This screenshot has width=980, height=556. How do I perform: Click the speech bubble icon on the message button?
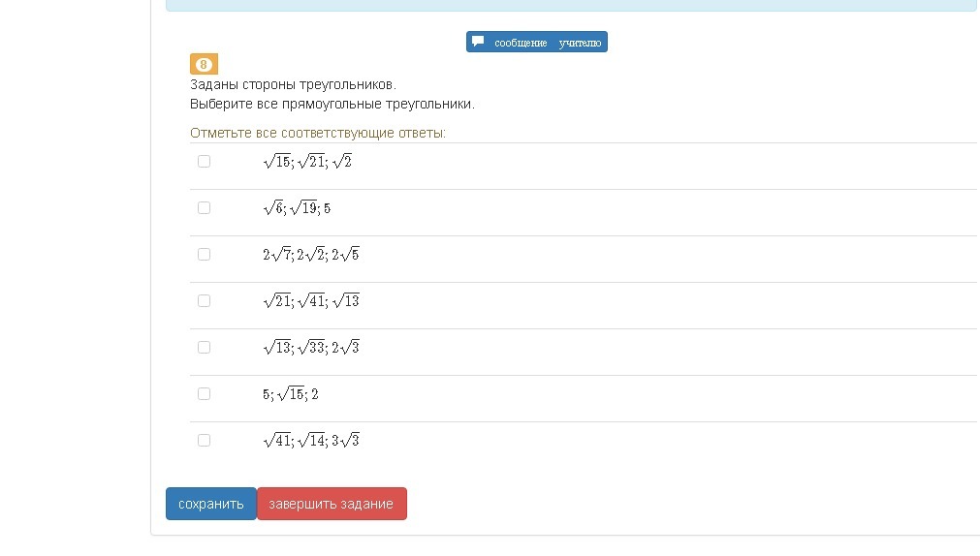[x=478, y=42]
